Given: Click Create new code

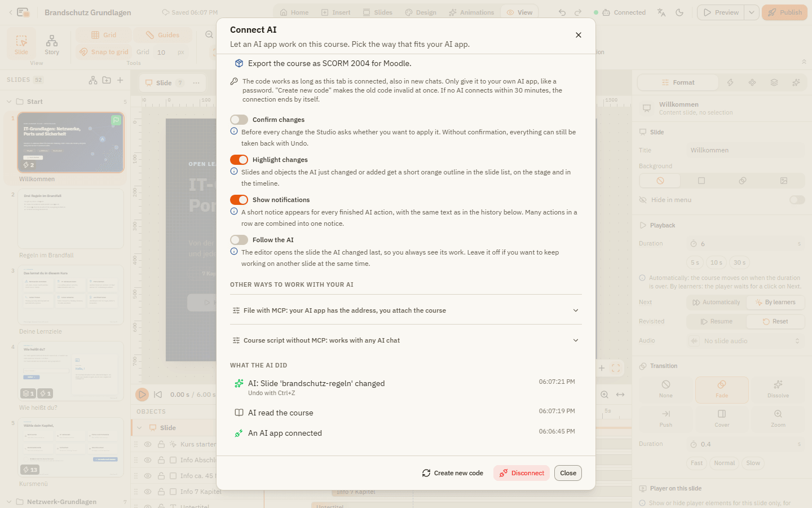Looking at the screenshot, I should pyautogui.click(x=453, y=473).
